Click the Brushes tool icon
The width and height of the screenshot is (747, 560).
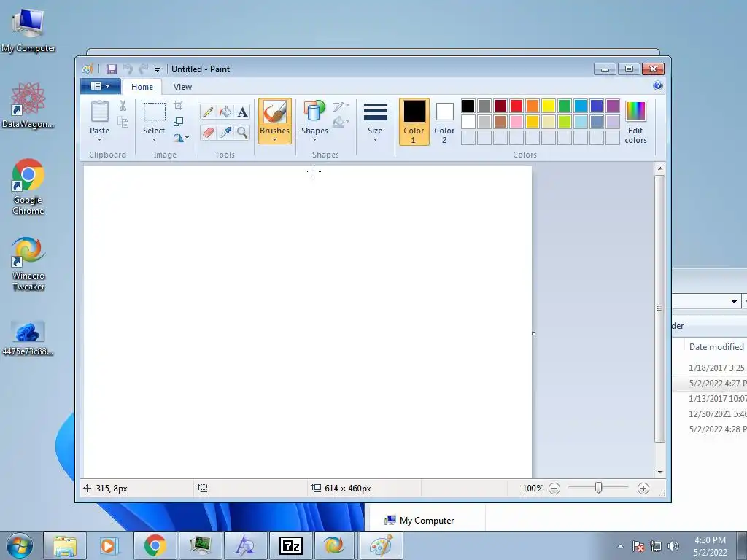click(x=275, y=112)
